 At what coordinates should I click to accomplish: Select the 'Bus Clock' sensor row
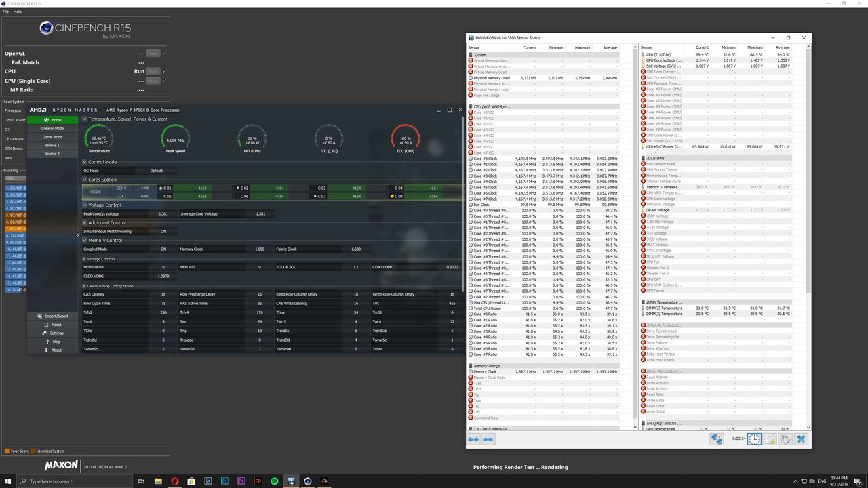point(543,205)
